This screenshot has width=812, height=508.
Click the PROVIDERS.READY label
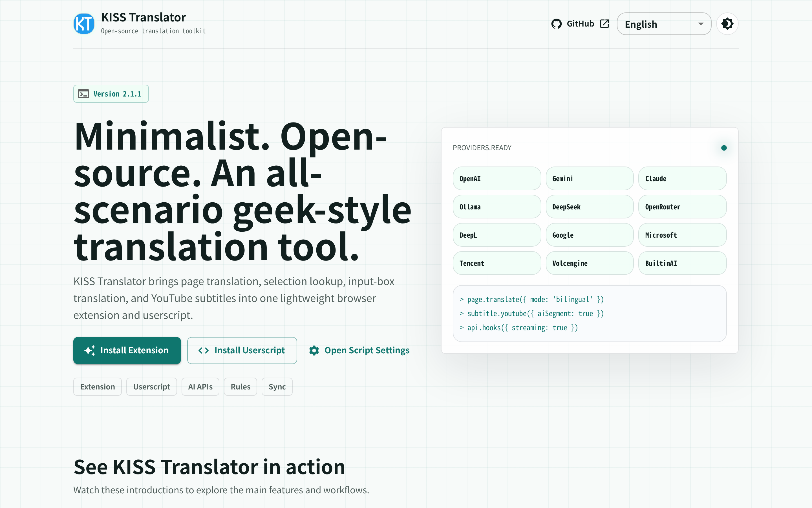(x=482, y=148)
